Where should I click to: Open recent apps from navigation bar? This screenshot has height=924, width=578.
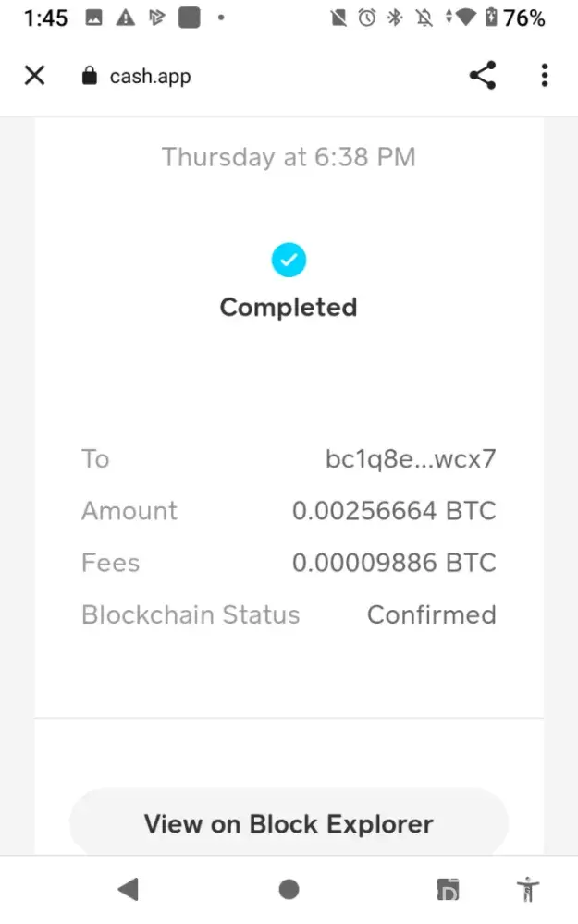449,889
